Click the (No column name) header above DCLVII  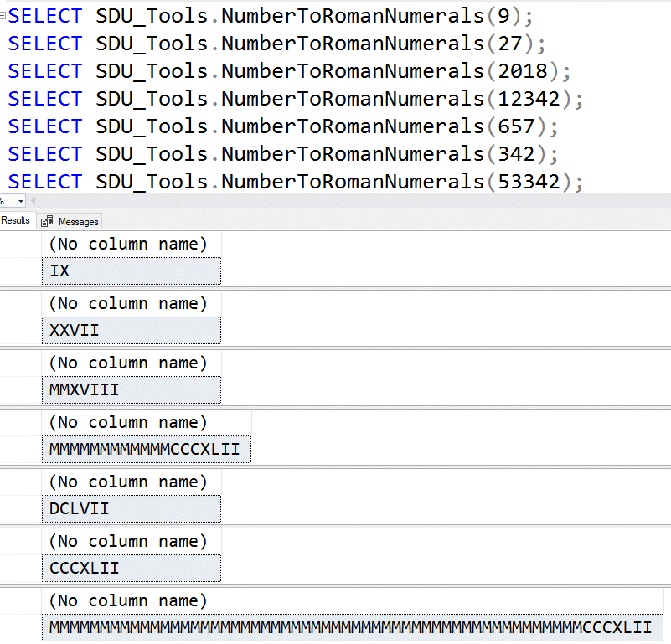tap(131, 482)
